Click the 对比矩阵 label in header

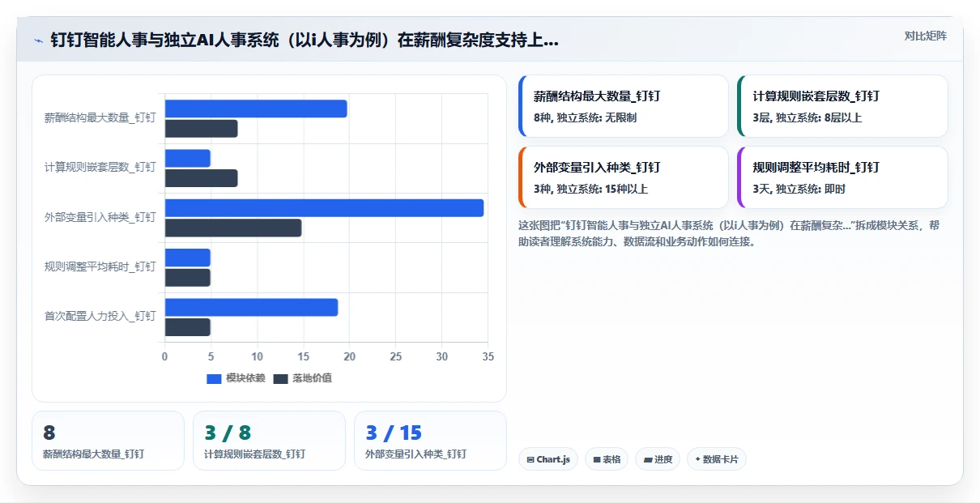click(x=926, y=36)
